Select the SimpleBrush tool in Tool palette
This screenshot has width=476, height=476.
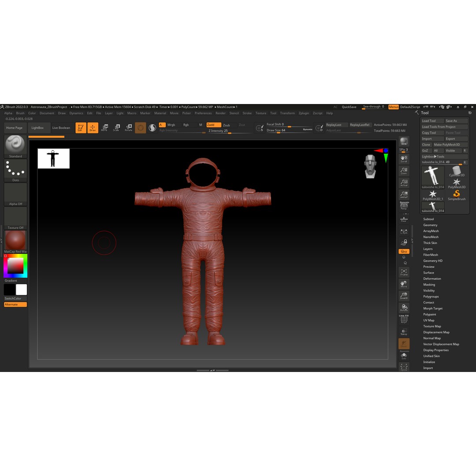click(457, 194)
